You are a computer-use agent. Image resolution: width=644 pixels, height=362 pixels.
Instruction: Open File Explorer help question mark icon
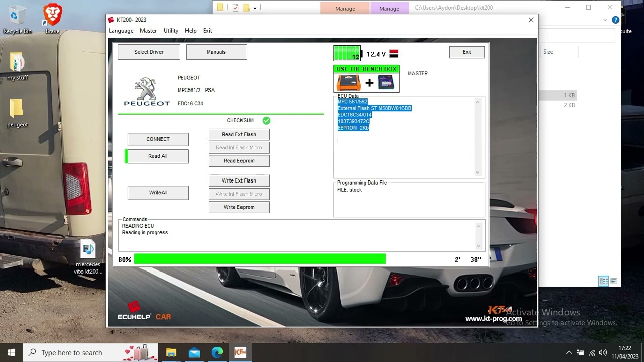616,20
